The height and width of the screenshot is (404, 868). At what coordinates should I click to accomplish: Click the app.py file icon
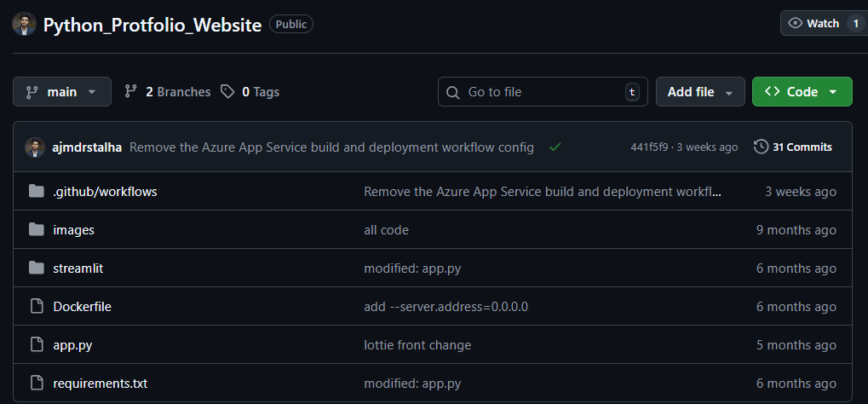pos(37,344)
